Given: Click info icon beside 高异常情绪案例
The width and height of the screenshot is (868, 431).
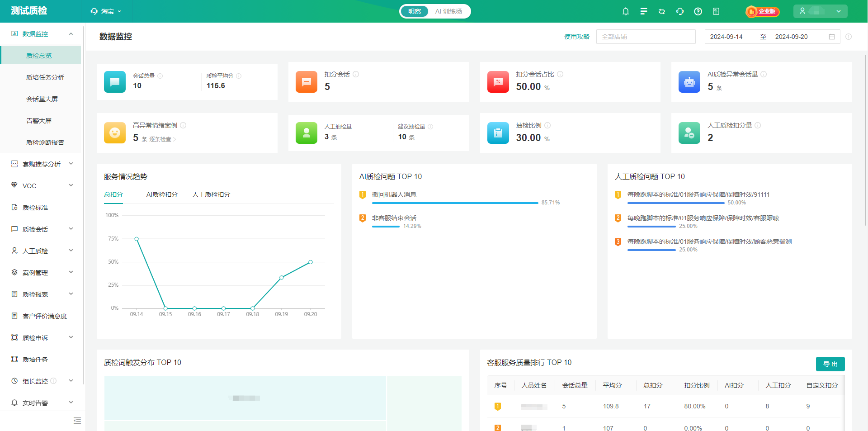Looking at the screenshot, I should pyautogui.click(x=183, y=125).
